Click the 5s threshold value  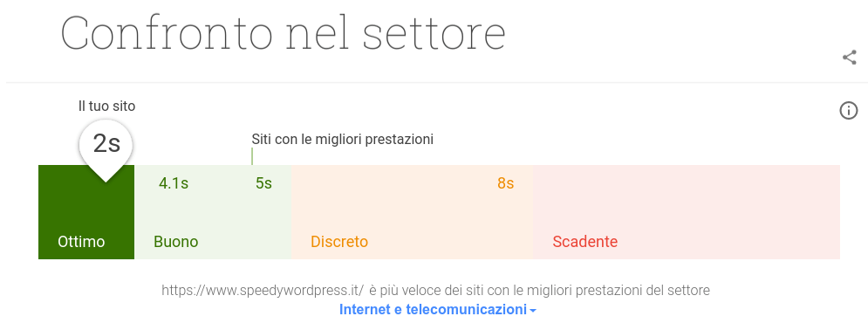click(x=264, y=183)
